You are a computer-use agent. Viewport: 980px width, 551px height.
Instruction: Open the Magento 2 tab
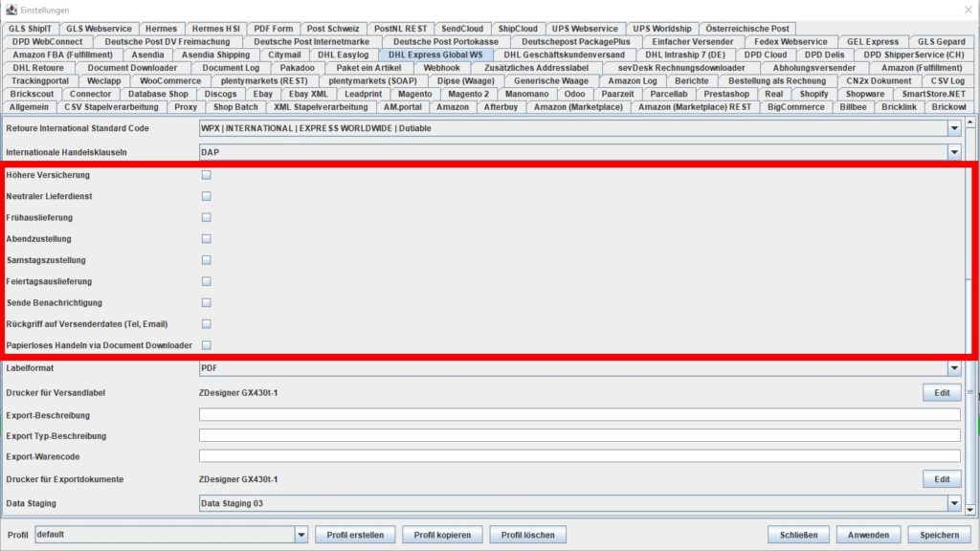tap(468, 94)
